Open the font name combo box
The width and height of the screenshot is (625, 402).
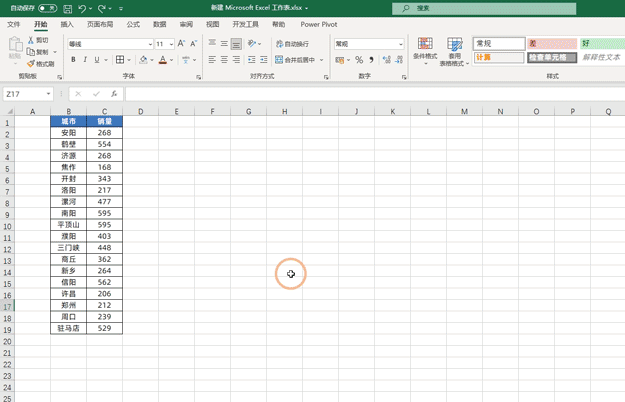pyautogui.click(x=110, y=44)
